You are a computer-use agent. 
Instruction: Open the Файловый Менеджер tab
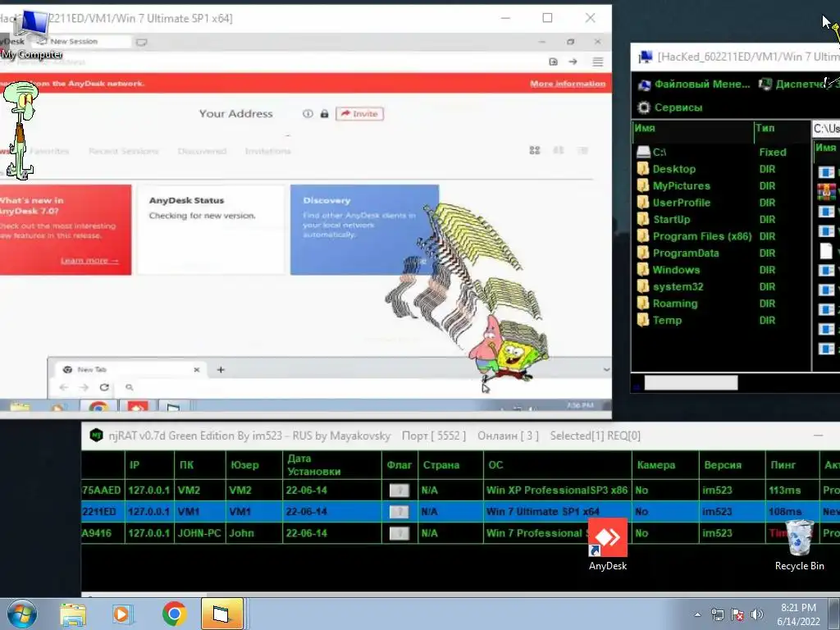[695, 84]
